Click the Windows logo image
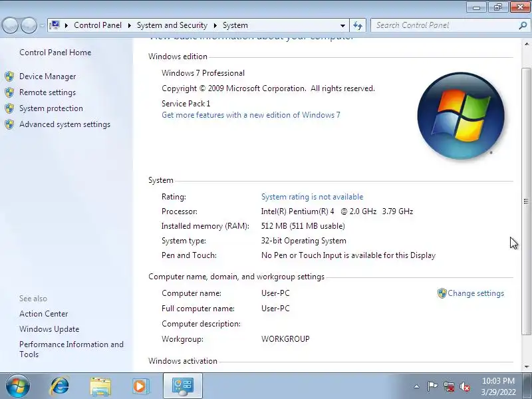532x399 pixels. 461,116
